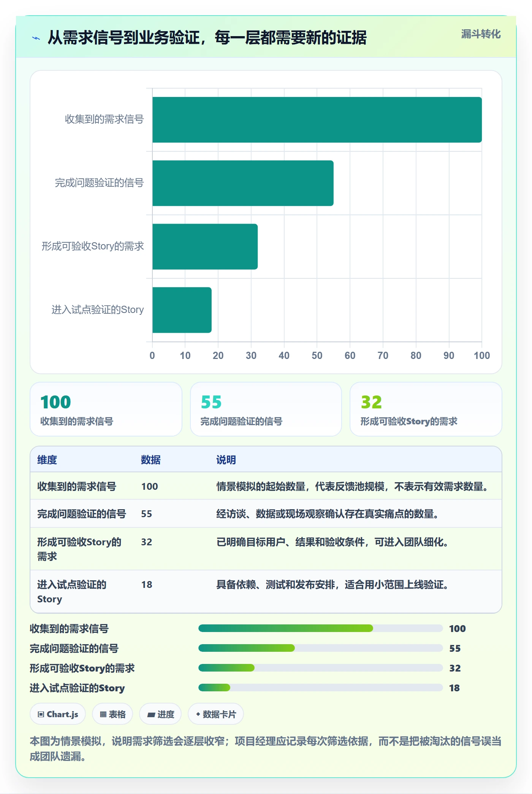Click the progress bar for 完成问题验证的信号
The width and height of the screenshot is (532, 794).
click(x=321, y=648)
